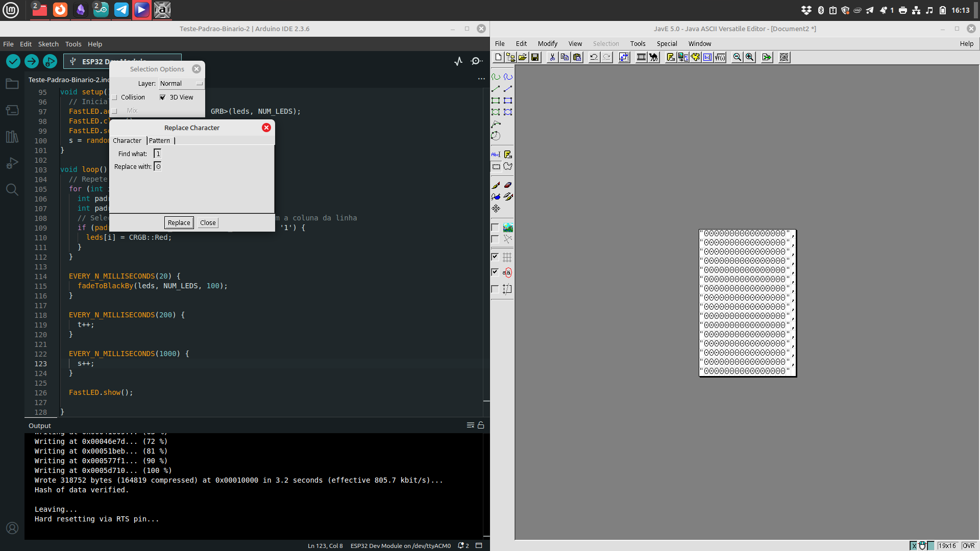
Task: Switch to the Pattern tab
Action: 160,140
